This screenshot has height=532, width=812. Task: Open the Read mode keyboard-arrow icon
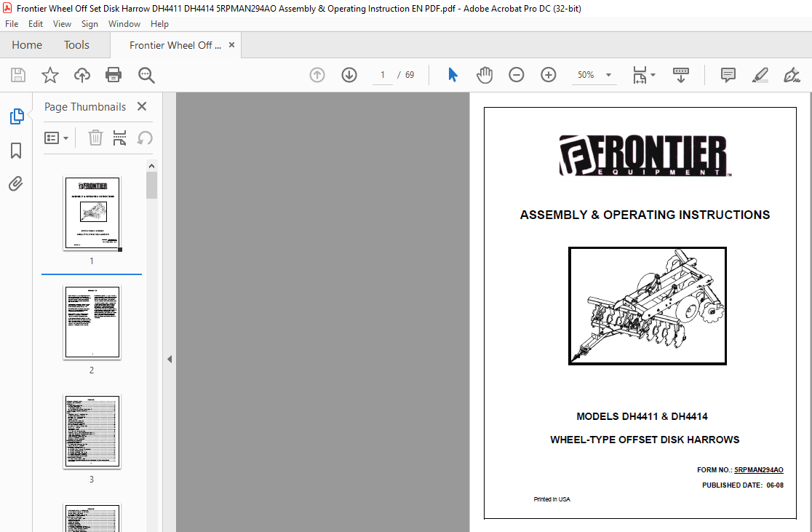point(680,75)
